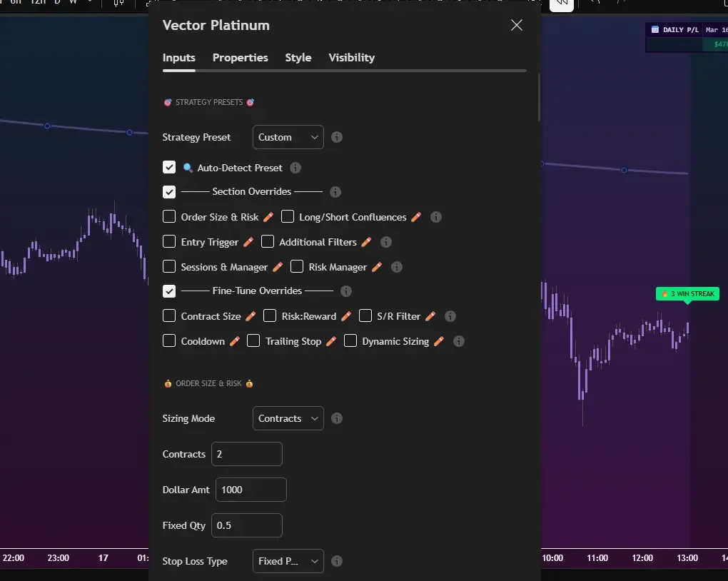
Task: Click the 3 WIN STREAK chart label
Action: click(x=687, y=294)
